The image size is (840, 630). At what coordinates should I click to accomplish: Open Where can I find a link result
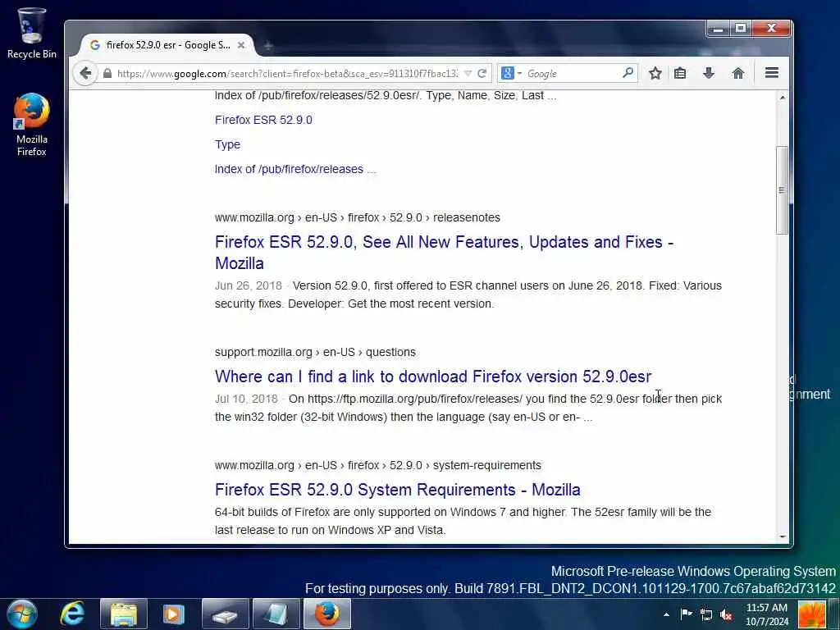433,377
